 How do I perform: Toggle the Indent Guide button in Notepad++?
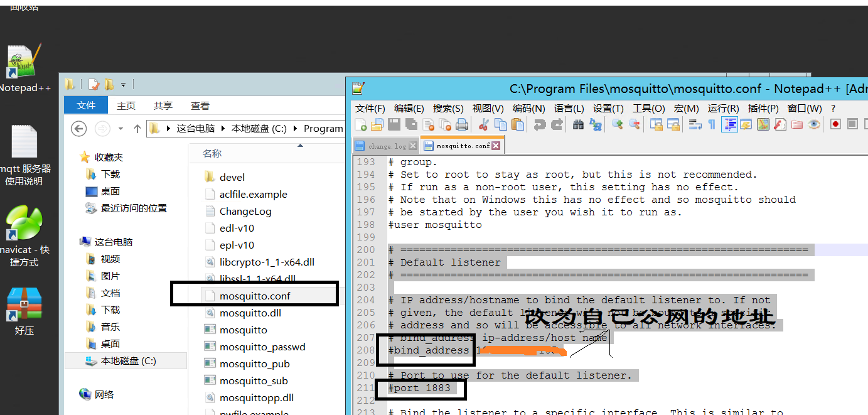tap(729, 124)
